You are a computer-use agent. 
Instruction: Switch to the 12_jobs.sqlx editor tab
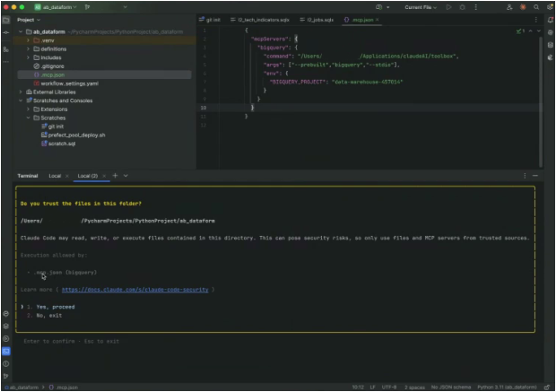click(318, 19)
